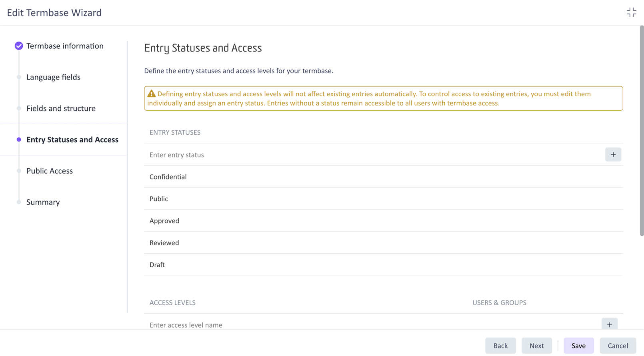Save the termbase changes
The width and height of the screenshot is (644, 356).
578,346
